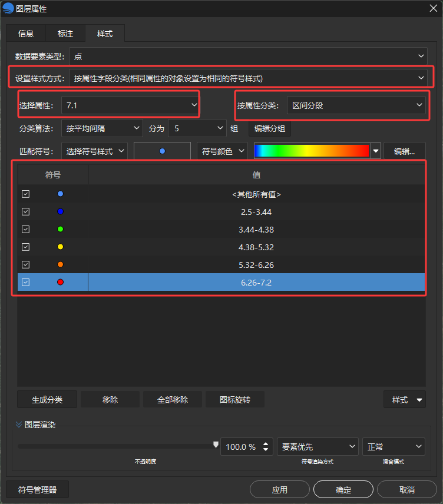Decrease opacity with the spinner down arrow
The height and width of the screenshot is (504, 443).
[266, 449]
